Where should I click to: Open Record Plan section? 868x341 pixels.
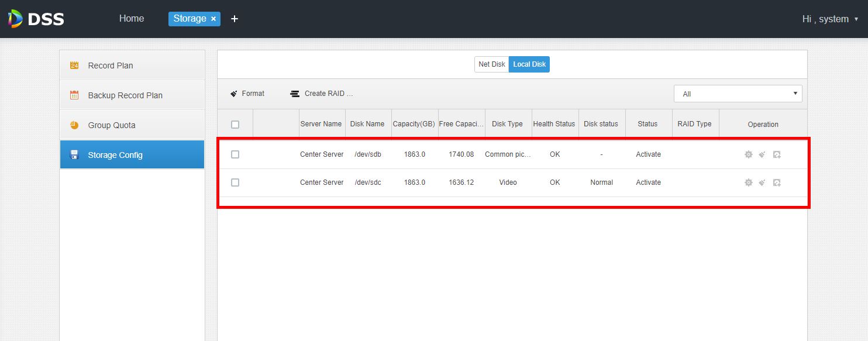[x=132, y=66]
